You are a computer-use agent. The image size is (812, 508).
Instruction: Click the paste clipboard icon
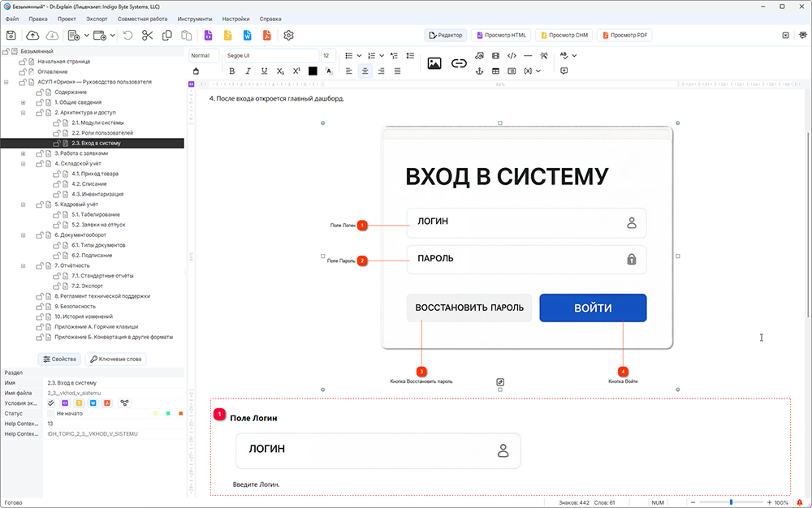click(x=187, y=35)
